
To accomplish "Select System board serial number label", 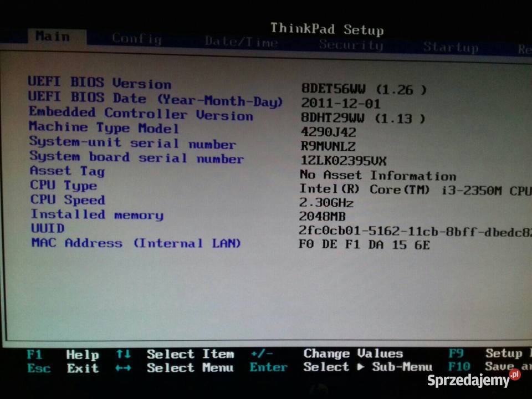I will pyautogui.click(x=136, y=157).
